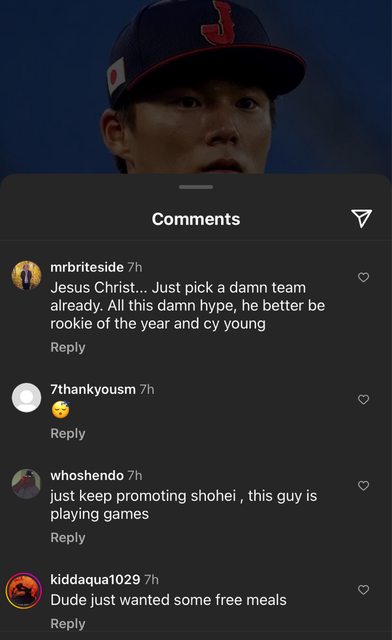Like whoshendo's comment with the heart
The height and width of the screenshot is (640, 392).
[x=363, y=485]
